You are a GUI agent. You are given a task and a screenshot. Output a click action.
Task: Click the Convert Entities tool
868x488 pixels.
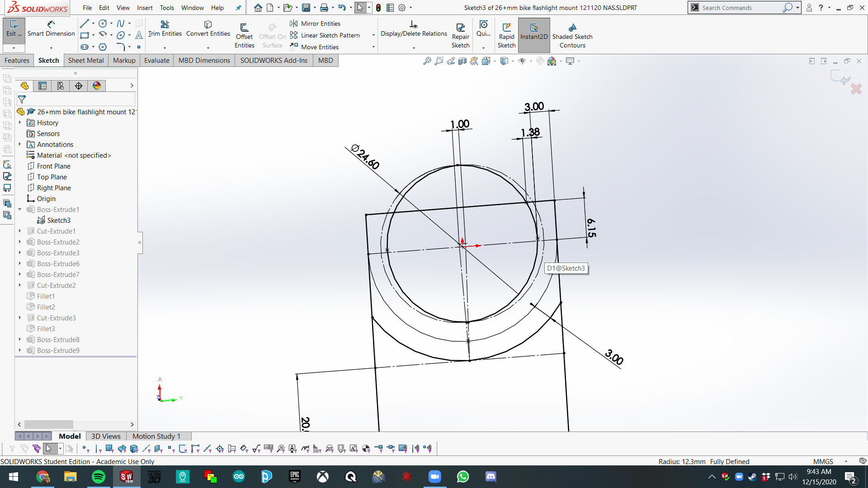(208, 29)
